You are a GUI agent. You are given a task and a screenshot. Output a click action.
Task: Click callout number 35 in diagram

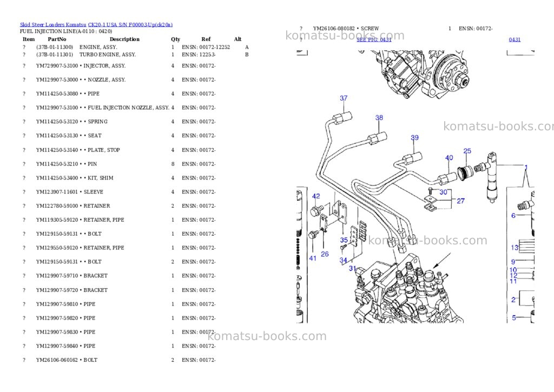[344, 240]
